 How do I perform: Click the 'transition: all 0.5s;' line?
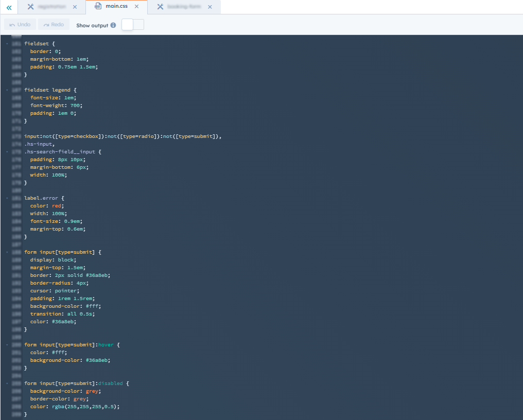62,314
